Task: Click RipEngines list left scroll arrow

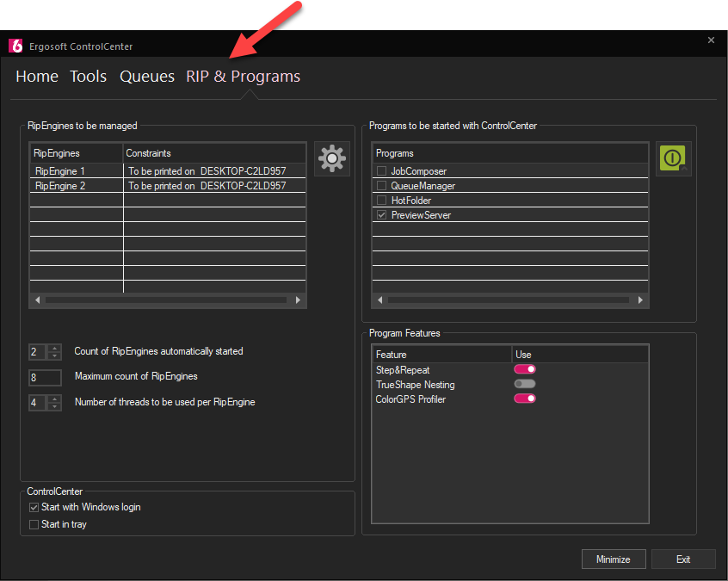Action: tap(38, 300)
